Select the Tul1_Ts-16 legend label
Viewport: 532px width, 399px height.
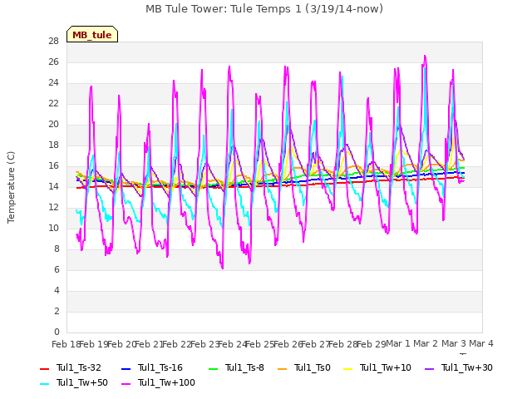(160, 367)
